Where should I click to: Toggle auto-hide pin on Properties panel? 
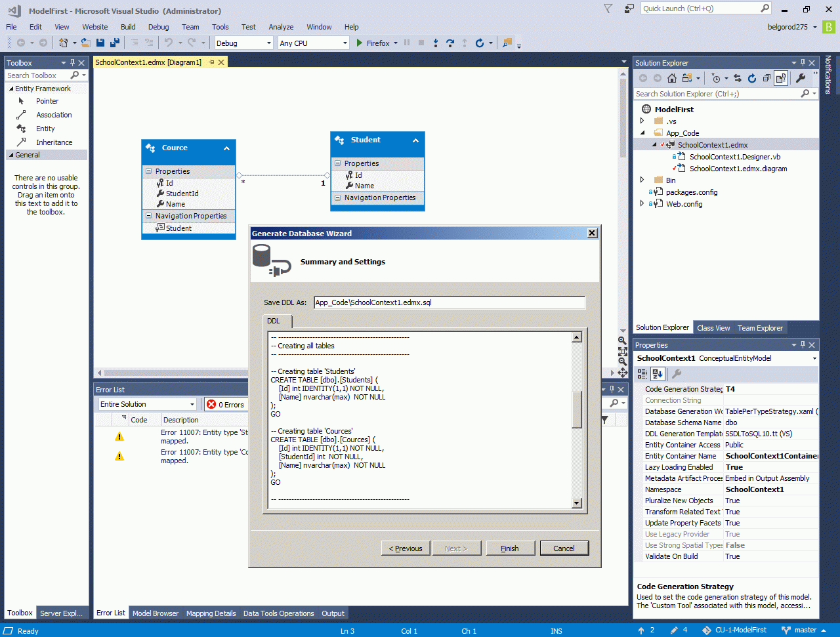(x=803, y=345)
